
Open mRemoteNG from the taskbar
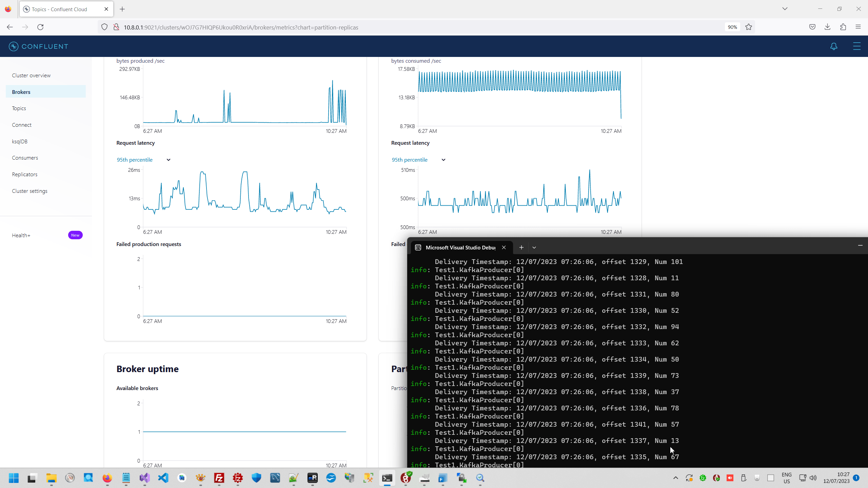point(313,479)
